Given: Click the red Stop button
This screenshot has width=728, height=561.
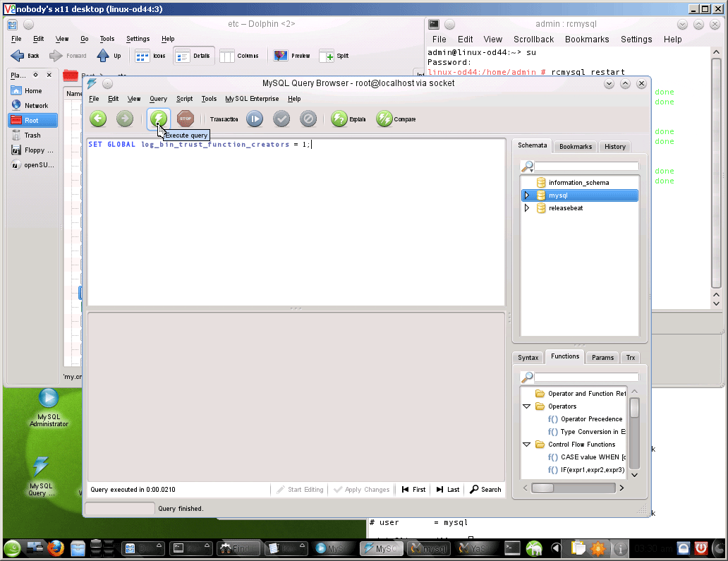Looking at the screenshot, I should [186, 119].
